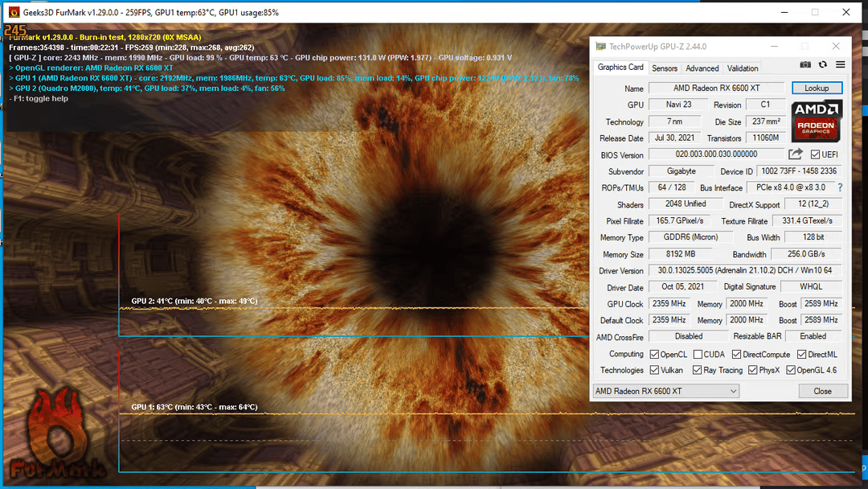This screenshot has height=489, width=868.
Task: Click the Die Size value 237 mm²
Action: click(x=766, y=121)
